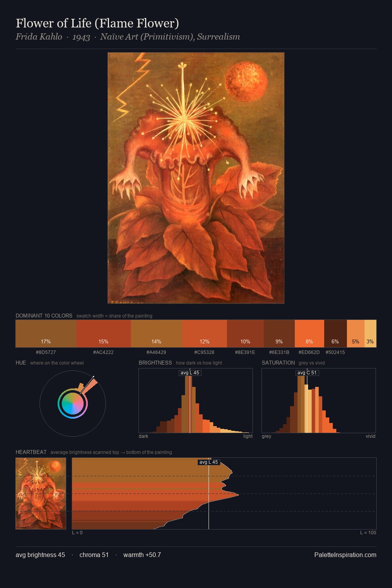392x588 pixels.
Task: Select the 3% pale yellow swatch
Action: tap(370, 334)
